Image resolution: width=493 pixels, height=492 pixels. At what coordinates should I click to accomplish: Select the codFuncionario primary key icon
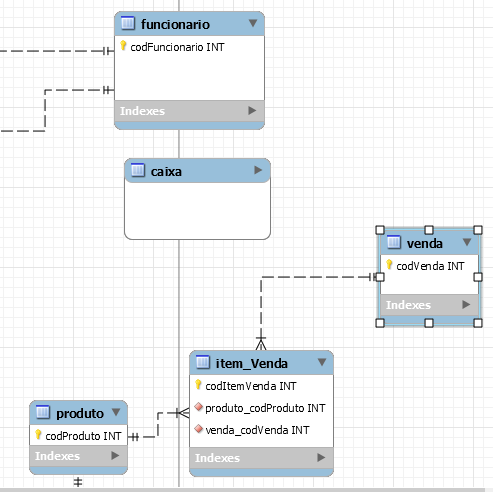point(123,46)
